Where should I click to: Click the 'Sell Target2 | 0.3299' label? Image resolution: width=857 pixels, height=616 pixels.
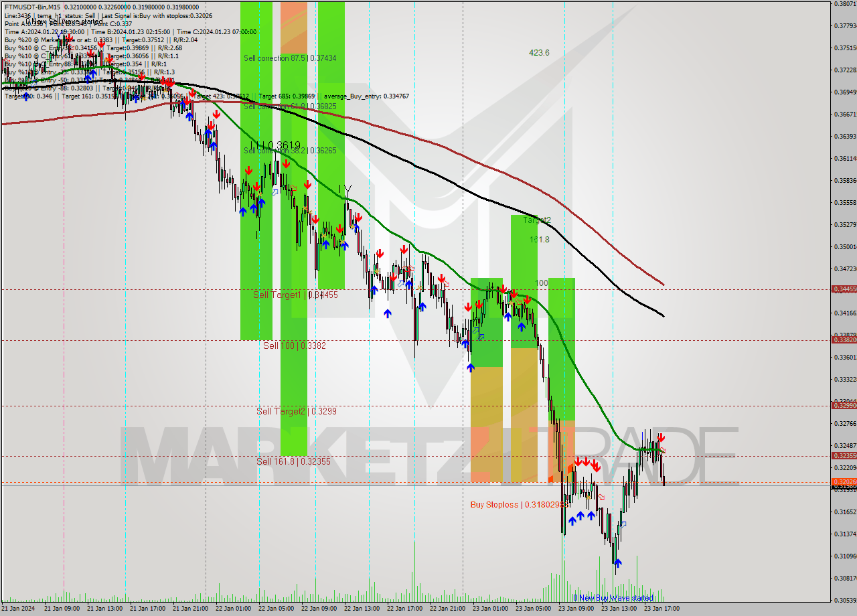pyautogui.click(x=297, y=411)
